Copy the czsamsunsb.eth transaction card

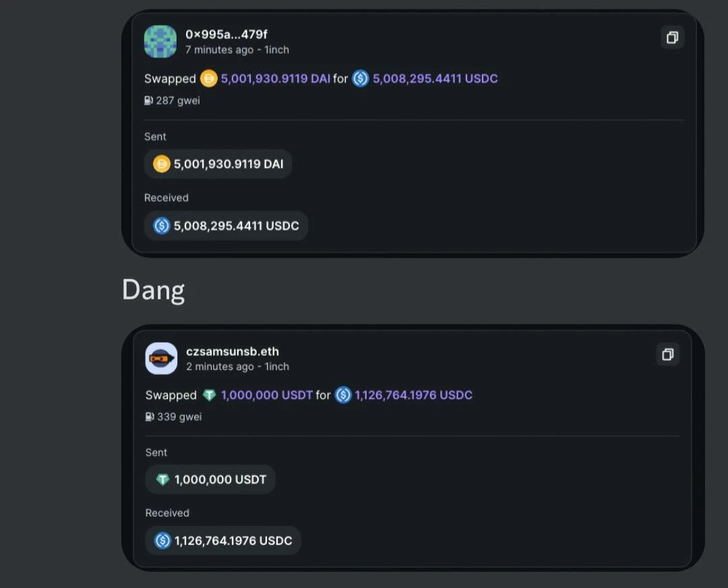(x=667, y=355)
